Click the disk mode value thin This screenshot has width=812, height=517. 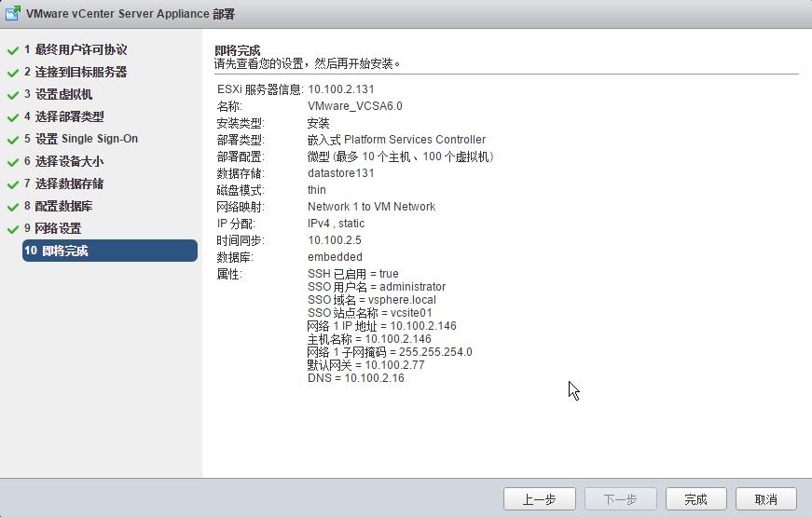pyautogui.click(x=317, y=190)
